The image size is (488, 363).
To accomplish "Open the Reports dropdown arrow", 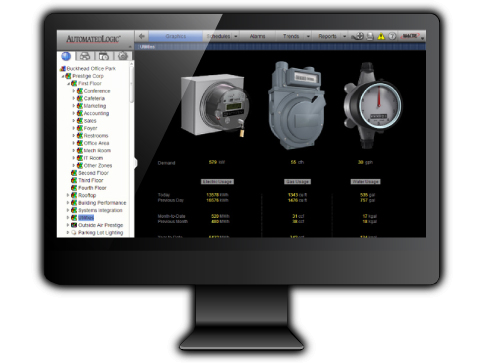I will pyautogui.click(x=344, y=36).
